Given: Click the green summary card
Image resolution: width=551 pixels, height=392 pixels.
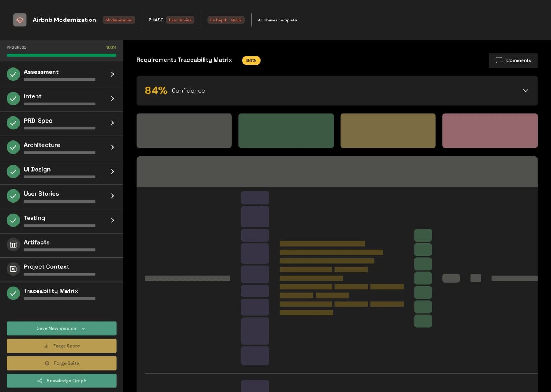Looking at the screenshot, I should click(x=286, y=131).
